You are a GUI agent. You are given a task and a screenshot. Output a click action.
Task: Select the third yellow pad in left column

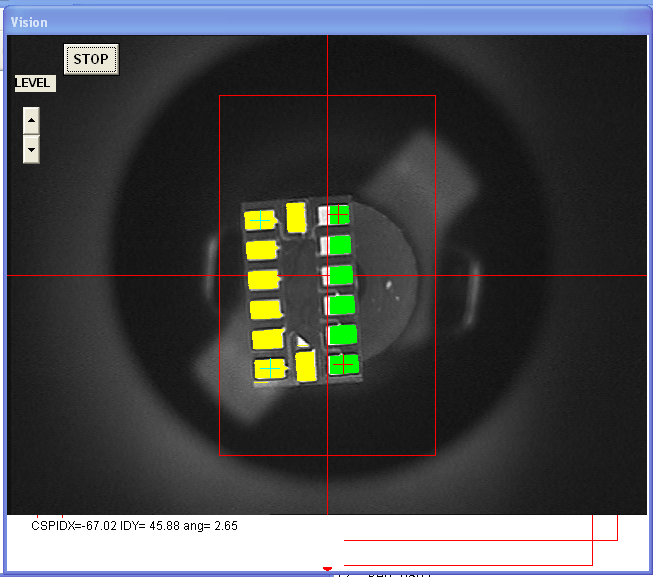pos(264,280)
